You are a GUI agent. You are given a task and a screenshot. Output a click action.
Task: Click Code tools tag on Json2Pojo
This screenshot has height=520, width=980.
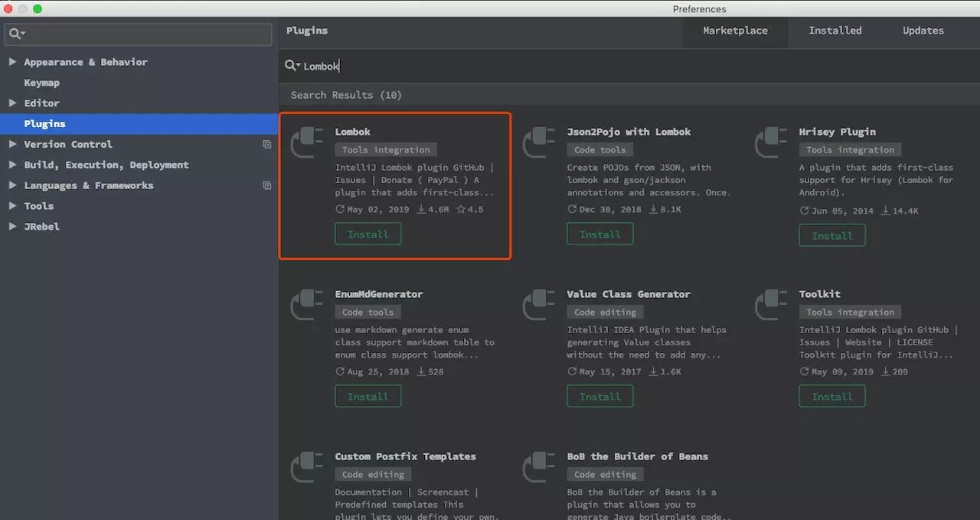[x=600, y=150]
